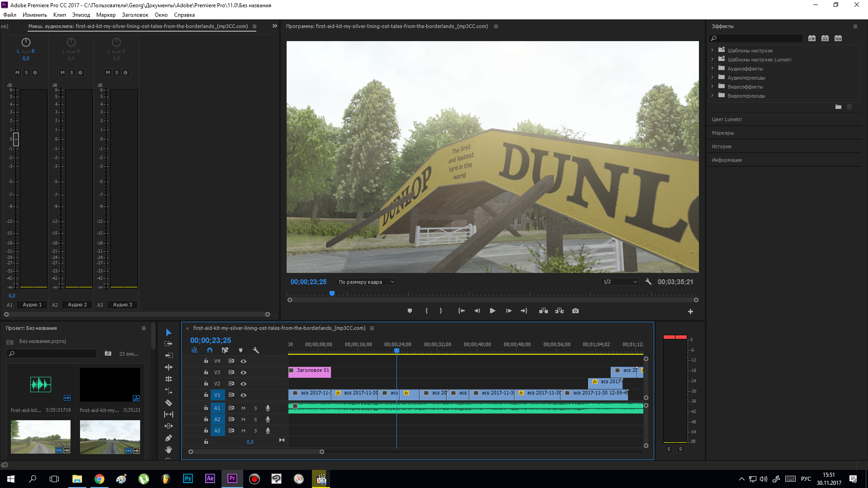Mute audio track A1 in timeline
Viewport: 868px width, 488px height.
tap(243, 408)
